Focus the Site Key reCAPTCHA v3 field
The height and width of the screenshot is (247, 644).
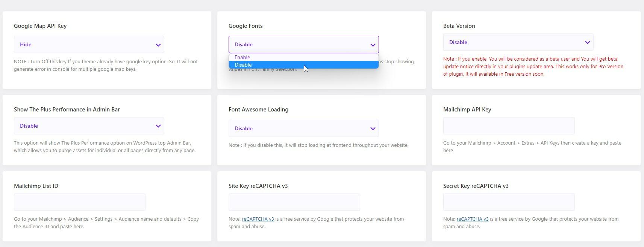coord(294,202)
